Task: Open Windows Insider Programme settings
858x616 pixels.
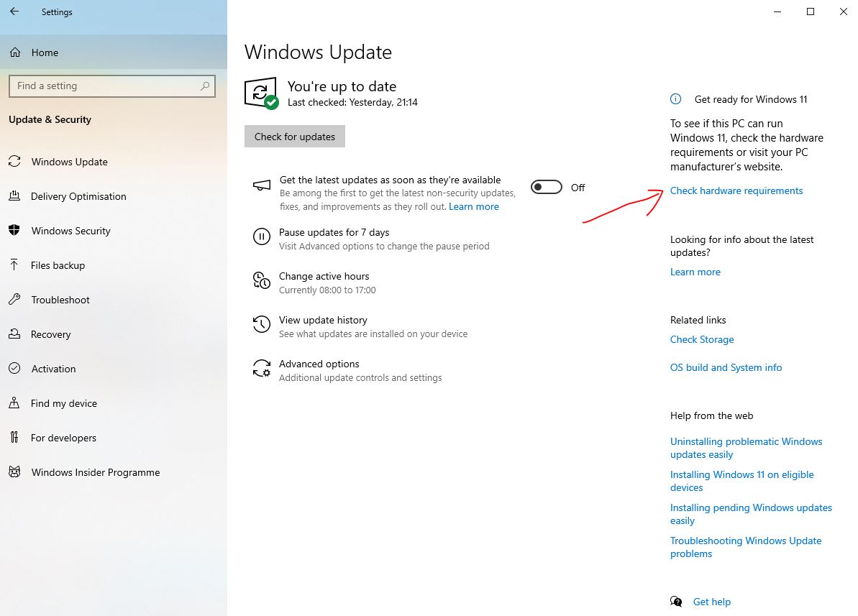Action: coord(113,472)
